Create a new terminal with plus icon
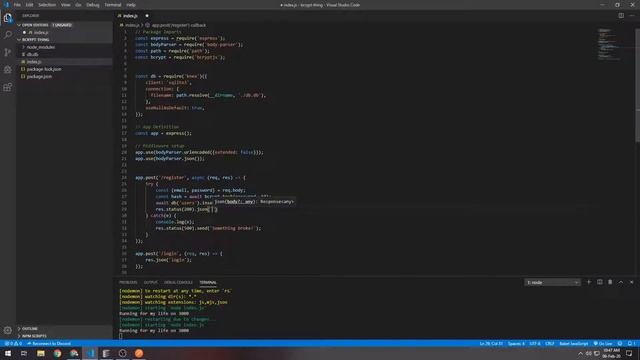 (x=589, y=282)
